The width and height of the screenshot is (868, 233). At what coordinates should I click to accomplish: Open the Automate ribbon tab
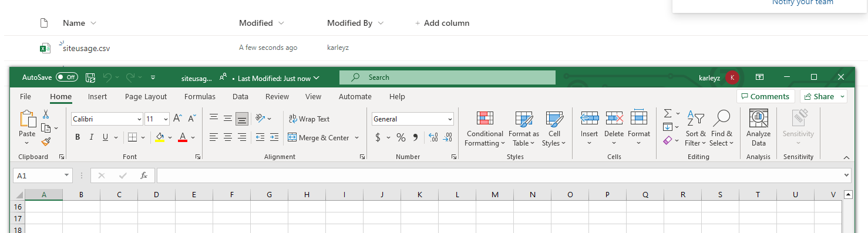355,96
